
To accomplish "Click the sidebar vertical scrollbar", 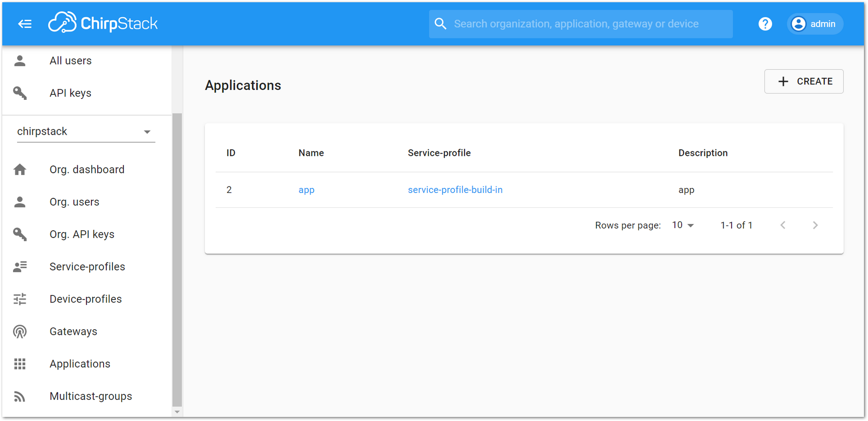I will point(177,260).
